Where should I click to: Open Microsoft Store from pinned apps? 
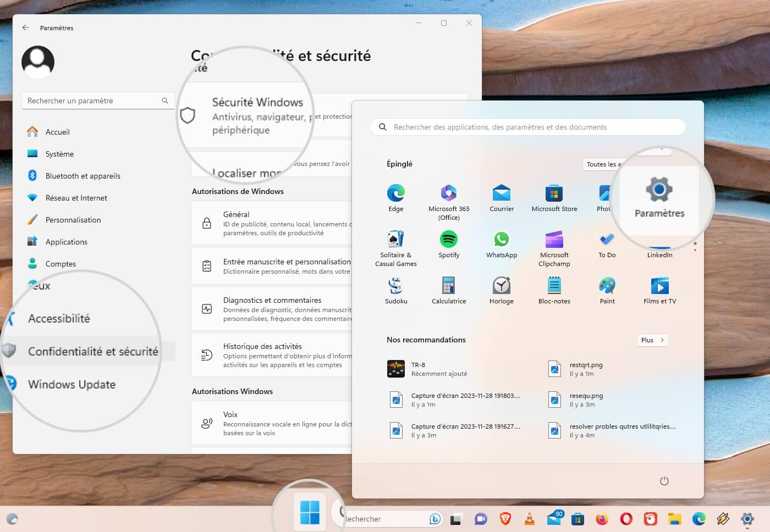tap(554, 198)
